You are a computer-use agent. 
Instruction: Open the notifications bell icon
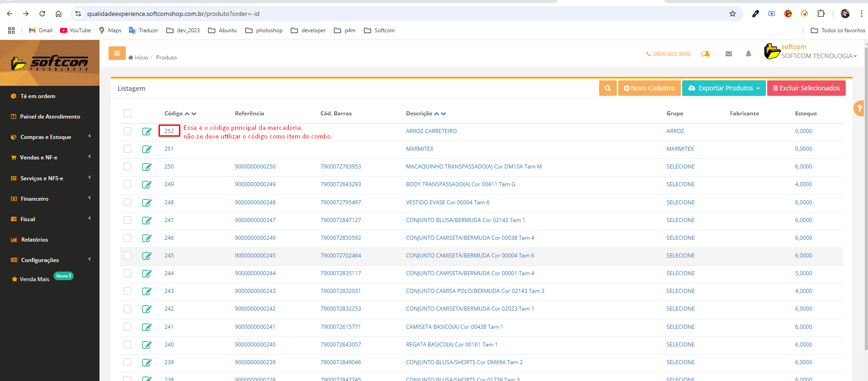click(x=748, y=54)
